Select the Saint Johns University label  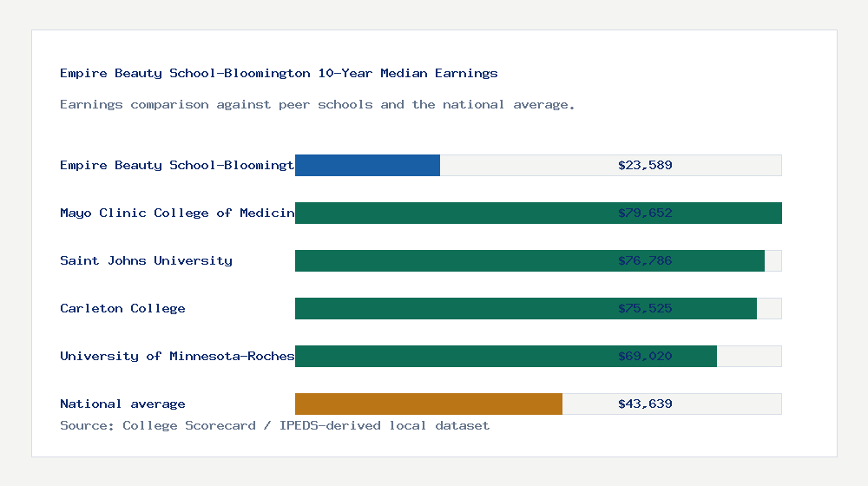(146, 260)
